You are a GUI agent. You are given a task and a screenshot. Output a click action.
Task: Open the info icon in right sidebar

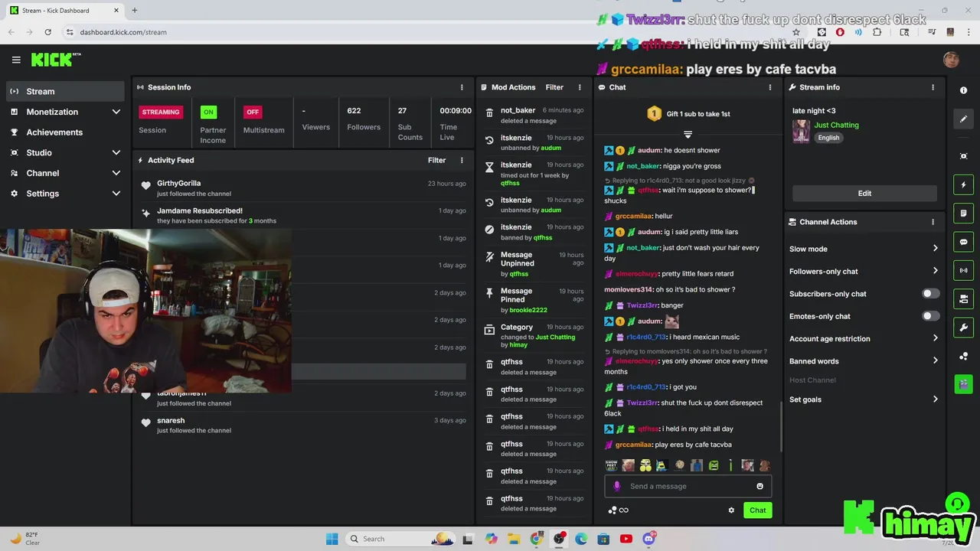(x=963, y=90)
